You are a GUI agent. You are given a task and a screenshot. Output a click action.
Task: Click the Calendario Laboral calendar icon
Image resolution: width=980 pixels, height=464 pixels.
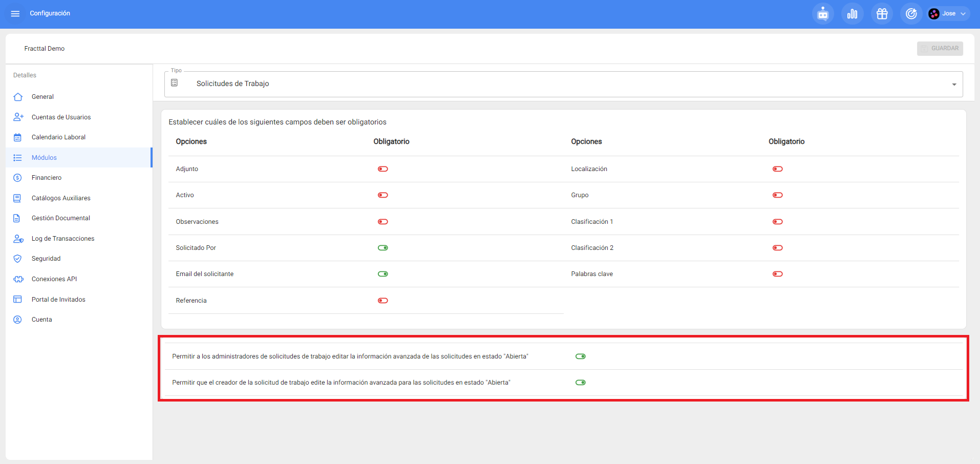point(18,137)
